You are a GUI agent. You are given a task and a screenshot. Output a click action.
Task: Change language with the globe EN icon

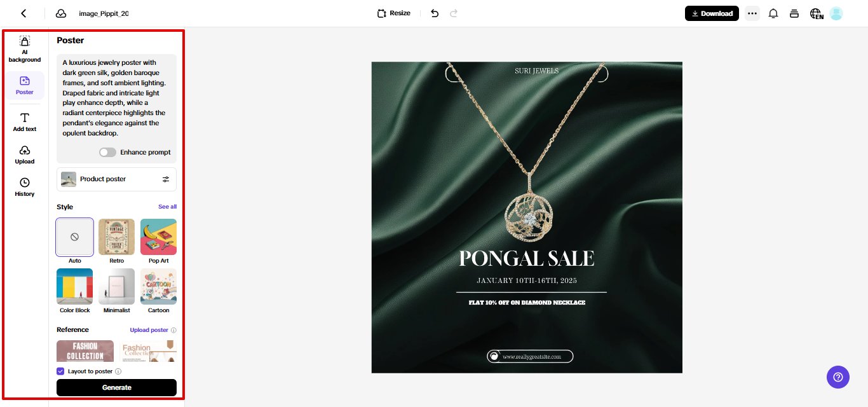pos(817,13)
